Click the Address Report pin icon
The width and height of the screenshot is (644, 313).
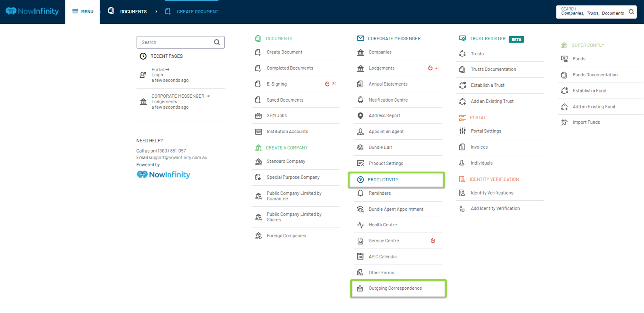click(360, 116)
